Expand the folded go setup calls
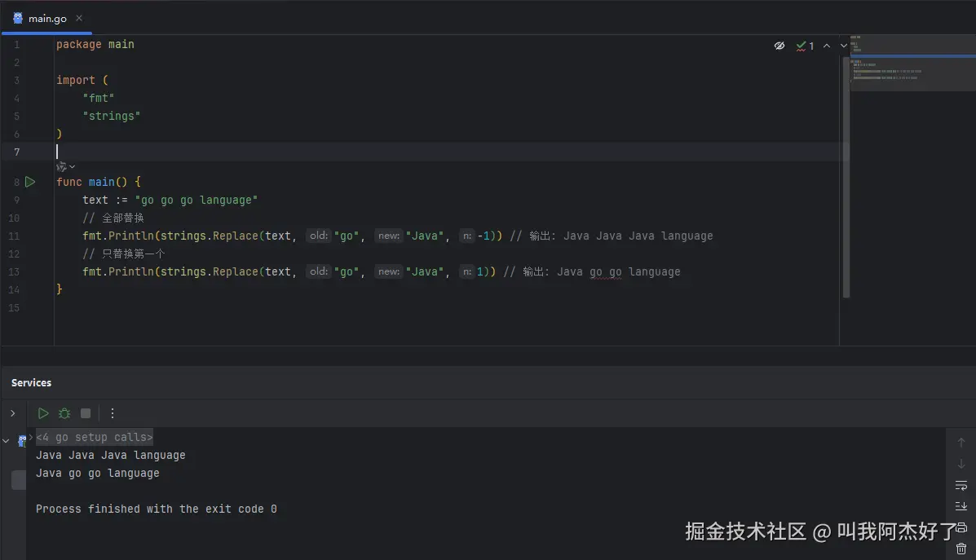 tap(94, 438)
